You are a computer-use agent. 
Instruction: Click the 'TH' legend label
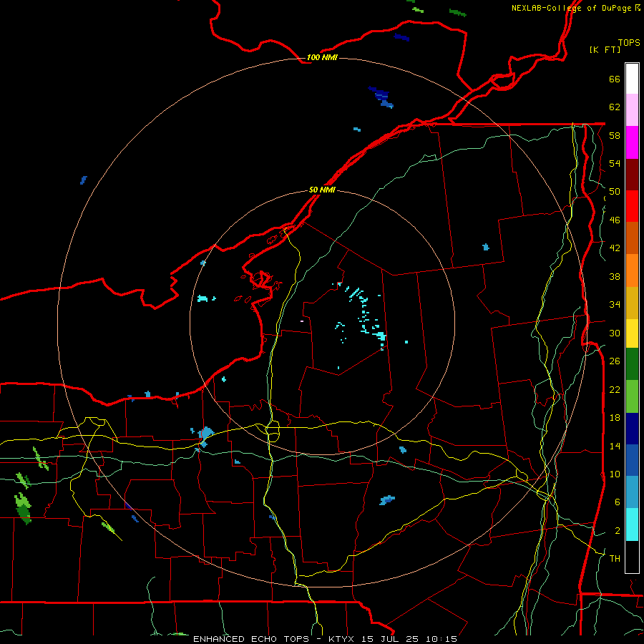pyautogui.click(x=615, y=559)
